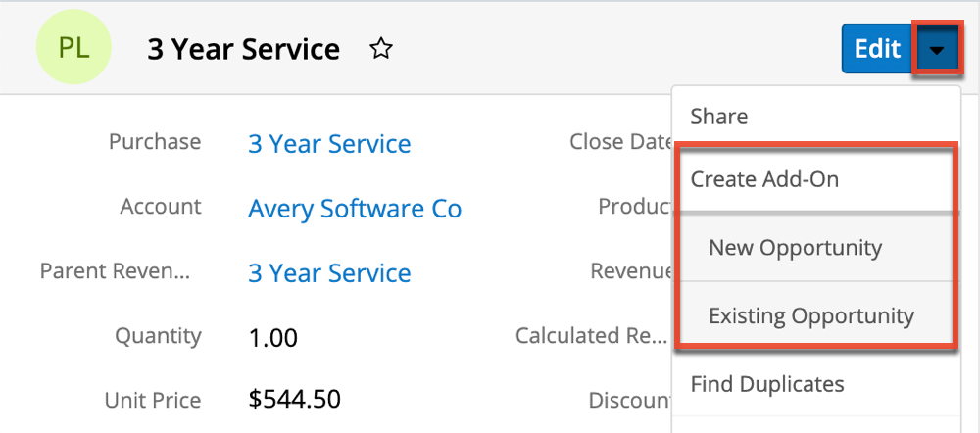Pick New Opportunity under Create Add-On
Viewport: 980px width, 433px height.
coord(795,248)
